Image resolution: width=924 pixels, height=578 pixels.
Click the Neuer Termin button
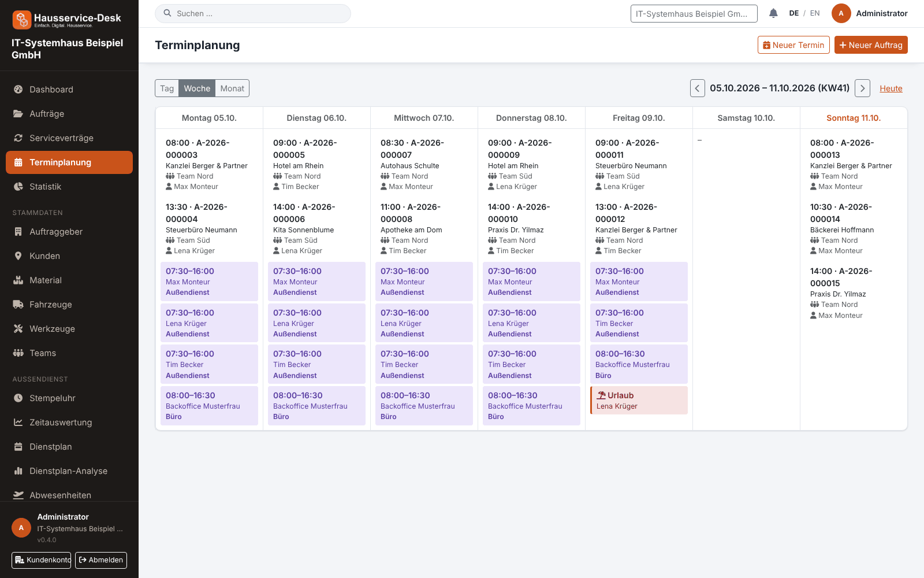coord(793,45)
